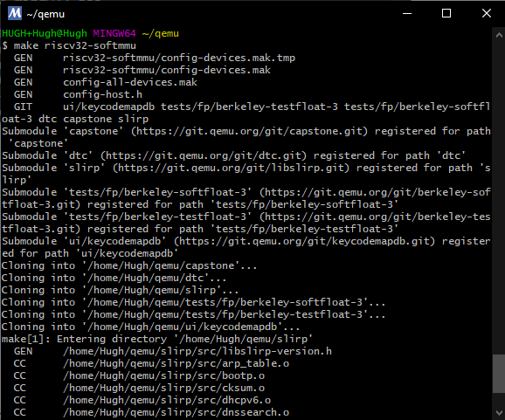Click the dnssearch.o compile line
Screen dimensions: 505x420
pyautogui.click(x=151, y=413)
